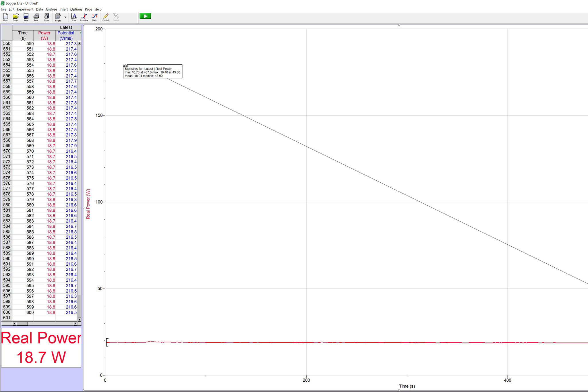Click the stats selection bracket at graph start
The height and width of the screenshot is (392, 588).
click(107, 342)
